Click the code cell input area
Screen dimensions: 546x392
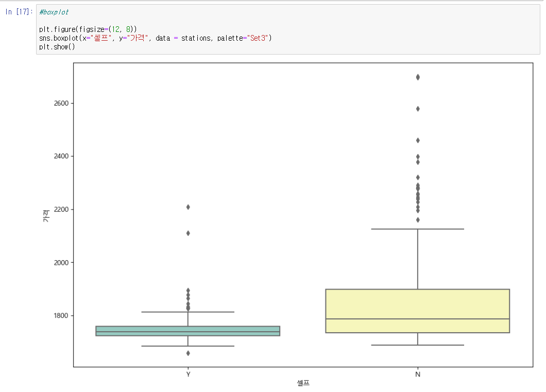click(288, 29)
